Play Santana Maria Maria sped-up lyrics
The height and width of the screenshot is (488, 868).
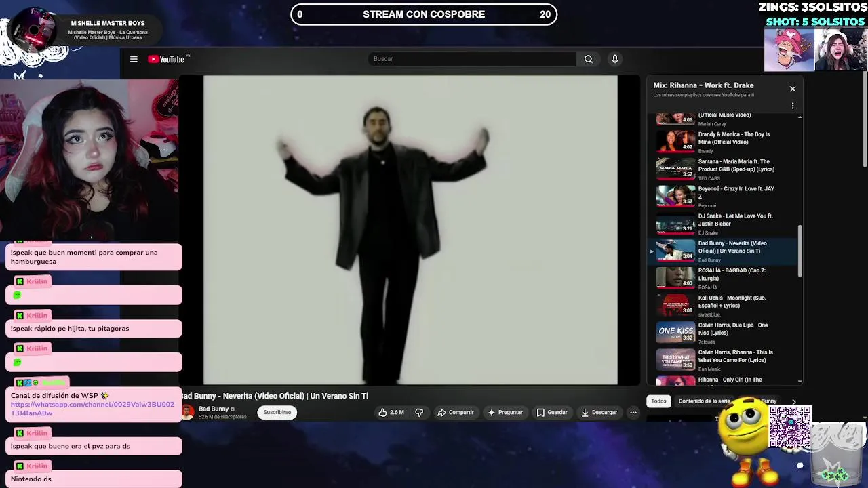point(722,169)
